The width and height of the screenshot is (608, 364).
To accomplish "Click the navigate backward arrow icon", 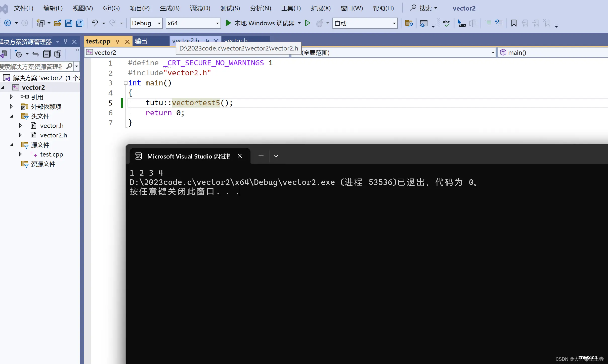I will [x=8, y=23].
